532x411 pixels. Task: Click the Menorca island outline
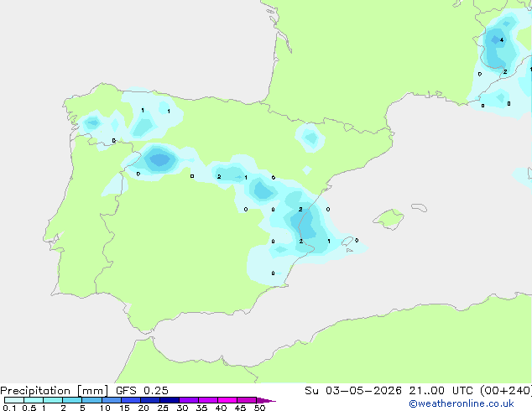(x=419, y=207)
